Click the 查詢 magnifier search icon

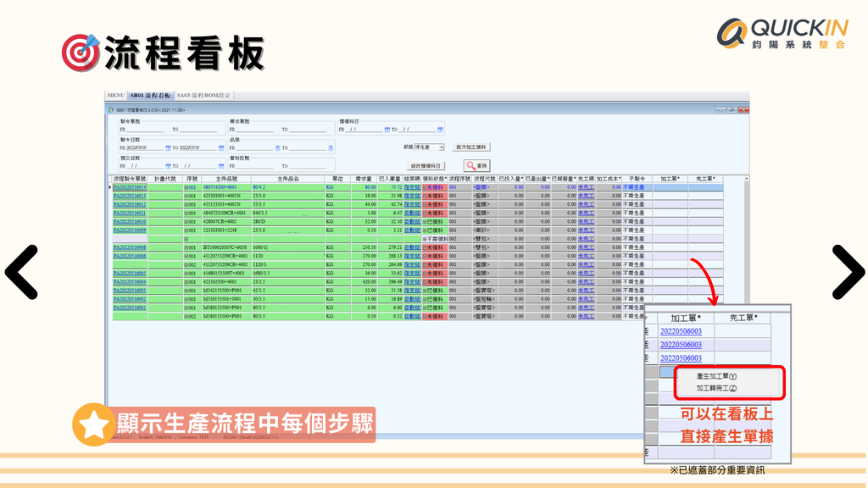(471, 165)
